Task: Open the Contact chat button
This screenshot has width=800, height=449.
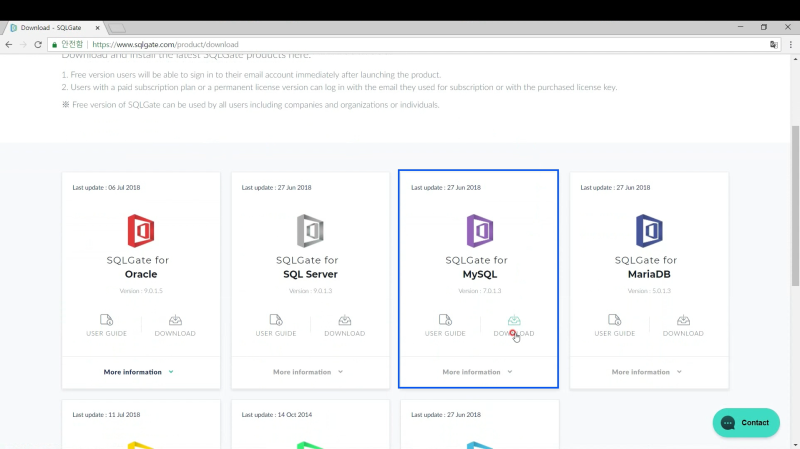Action: [x=746, y=422]
